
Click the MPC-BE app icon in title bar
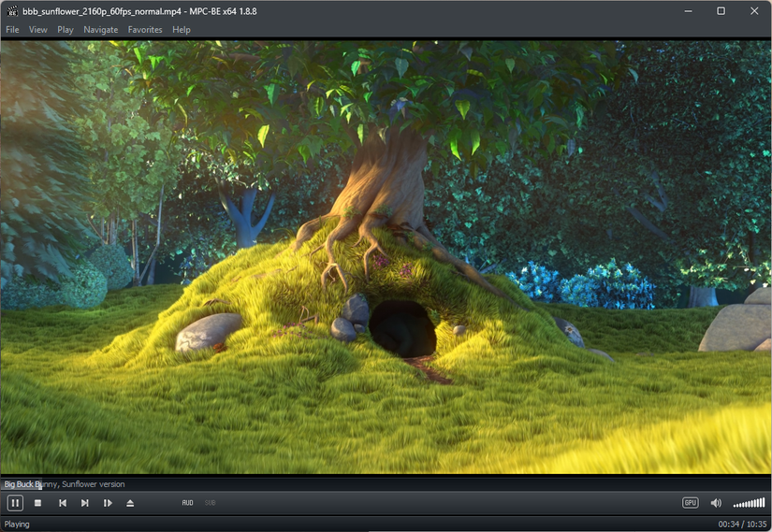(x=12, y=11)
